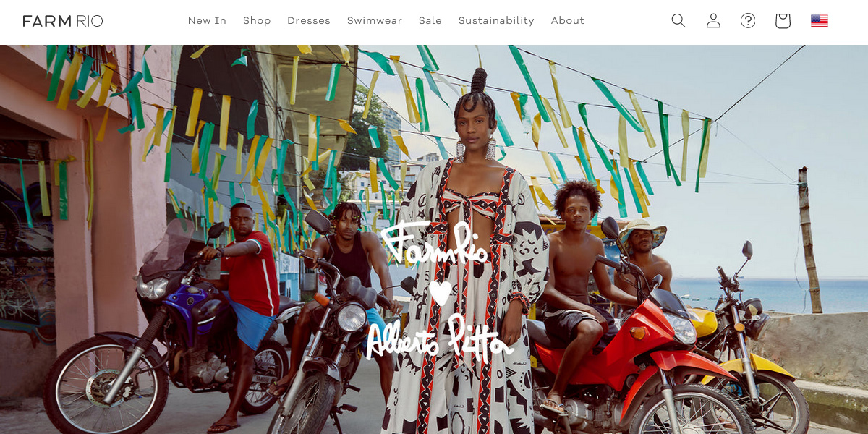Go to the FARM RIO home logo
868x434 pixels.
pyautogui.click(x=63, y=21)
